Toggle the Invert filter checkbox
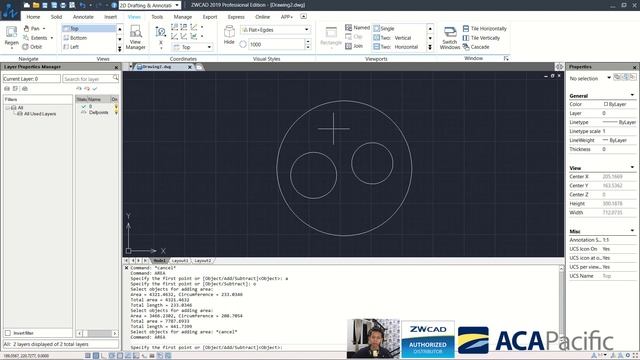 click(7, 333)
